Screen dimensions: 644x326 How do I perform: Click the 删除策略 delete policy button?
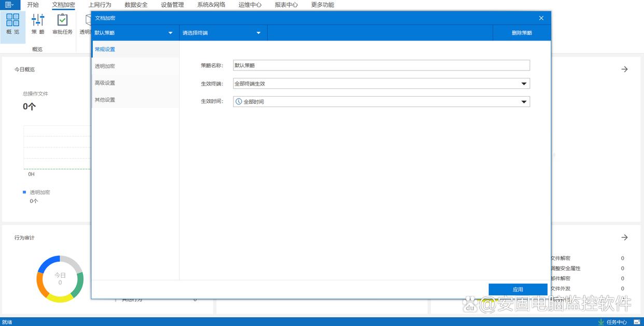click(522, 33)
